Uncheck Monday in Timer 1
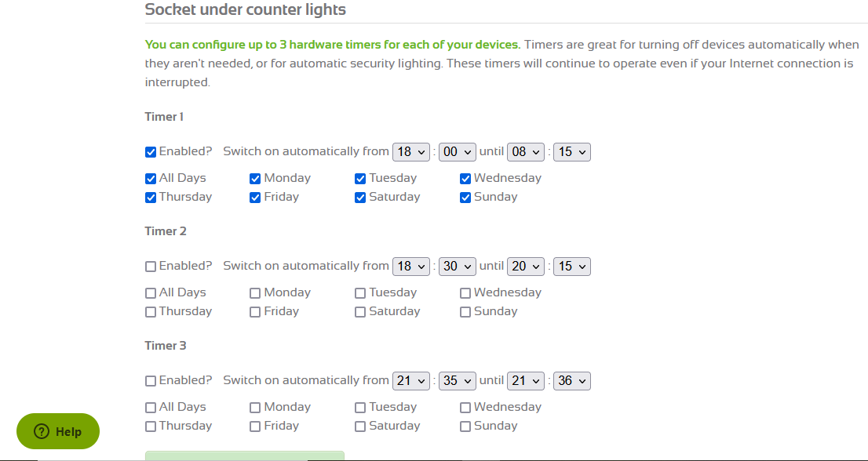This screenshot has width=868, height=461. [x=255, y=179]
